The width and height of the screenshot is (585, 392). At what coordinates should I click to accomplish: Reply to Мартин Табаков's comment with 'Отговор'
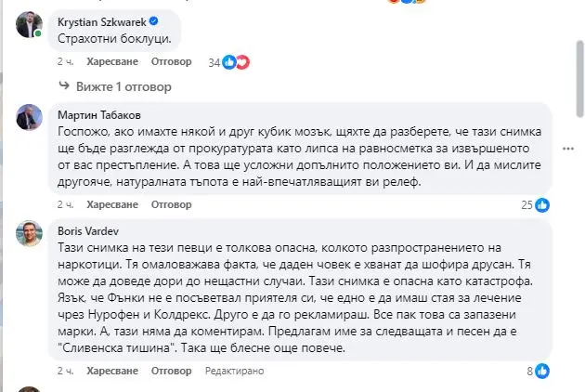[171, 204]
